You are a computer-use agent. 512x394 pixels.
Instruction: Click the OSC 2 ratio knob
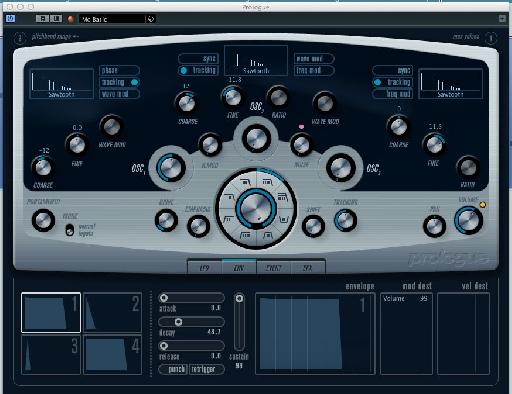coord(278,97)
